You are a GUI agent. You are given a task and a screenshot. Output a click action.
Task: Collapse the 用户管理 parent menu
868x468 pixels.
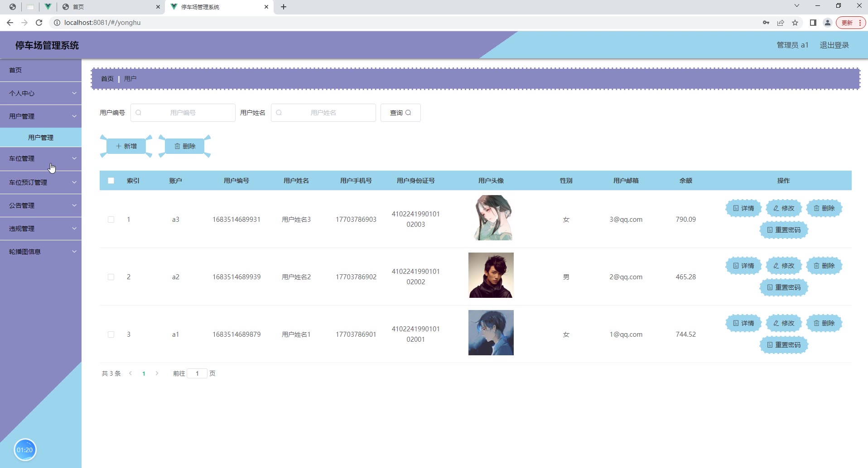click(41, 116)
